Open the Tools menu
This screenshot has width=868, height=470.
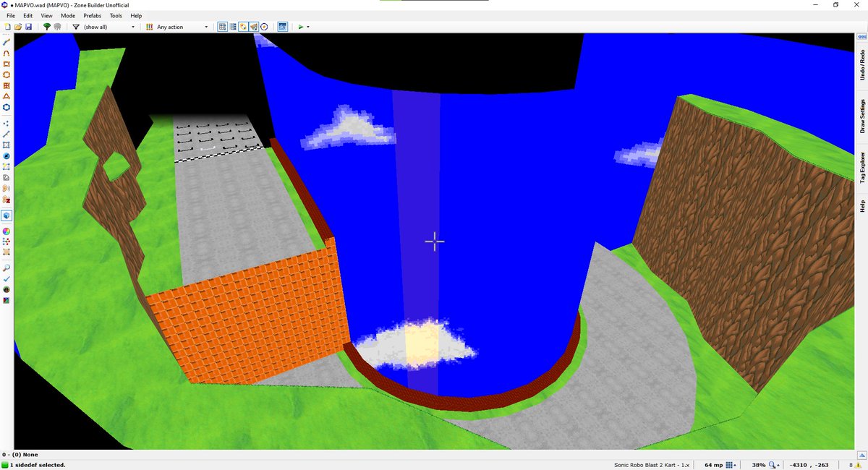116,15
